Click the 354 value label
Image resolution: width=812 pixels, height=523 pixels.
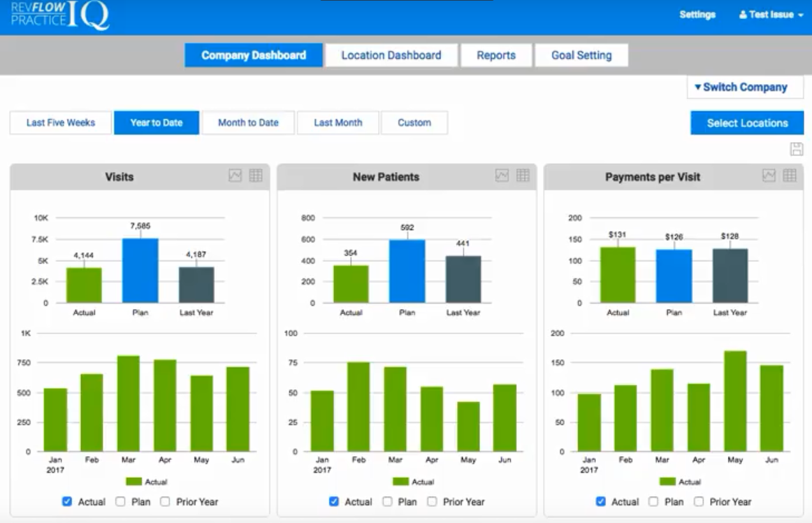click(351, 252)
